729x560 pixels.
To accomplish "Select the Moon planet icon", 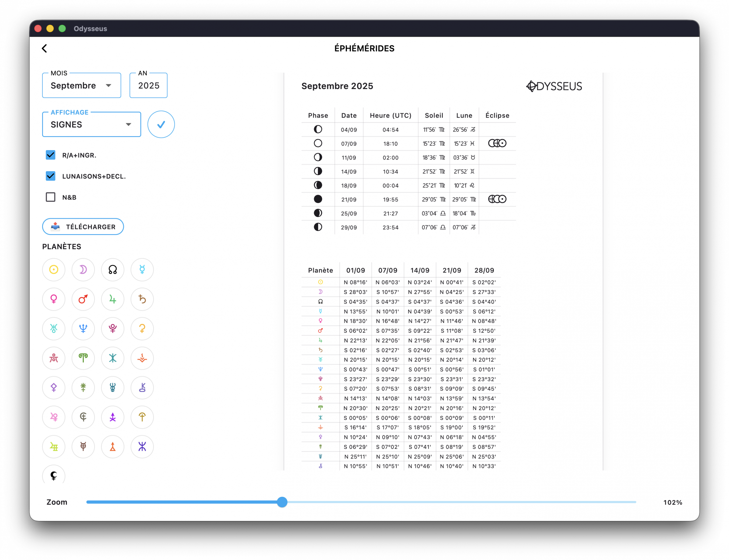I will [x=83, y=269].
